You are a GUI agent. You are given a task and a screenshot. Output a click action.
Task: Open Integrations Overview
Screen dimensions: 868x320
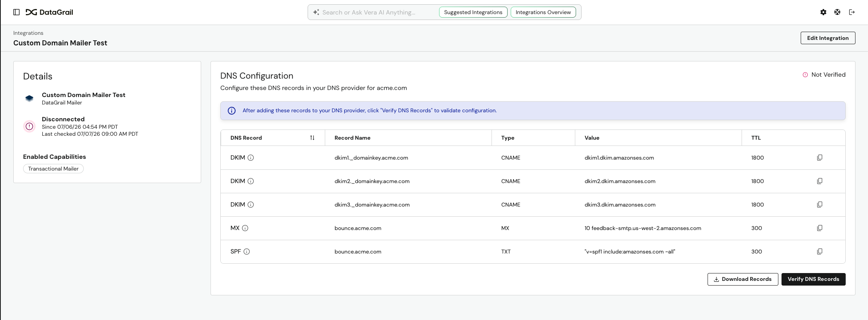[x=543, y=12]
